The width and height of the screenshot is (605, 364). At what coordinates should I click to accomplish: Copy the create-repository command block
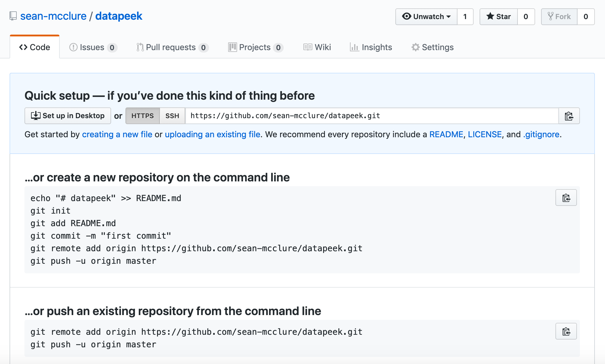566,198
